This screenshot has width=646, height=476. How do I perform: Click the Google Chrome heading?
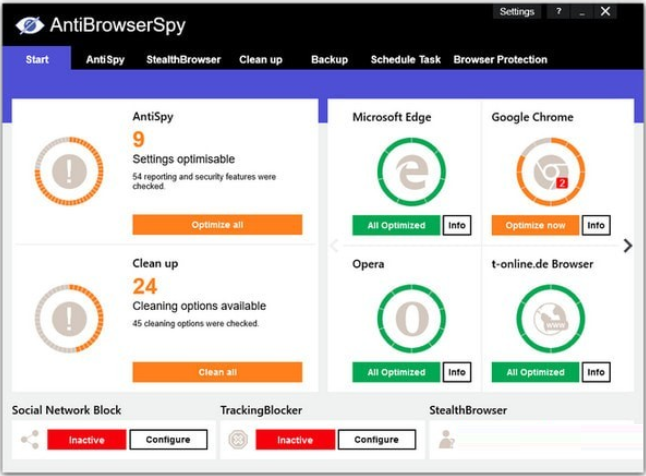[532, 117]
